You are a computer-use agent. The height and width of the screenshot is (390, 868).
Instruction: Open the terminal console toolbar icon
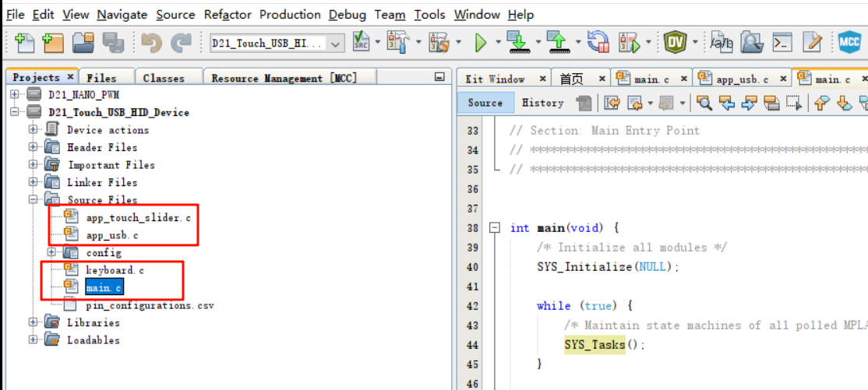click(x=782, y=43)
